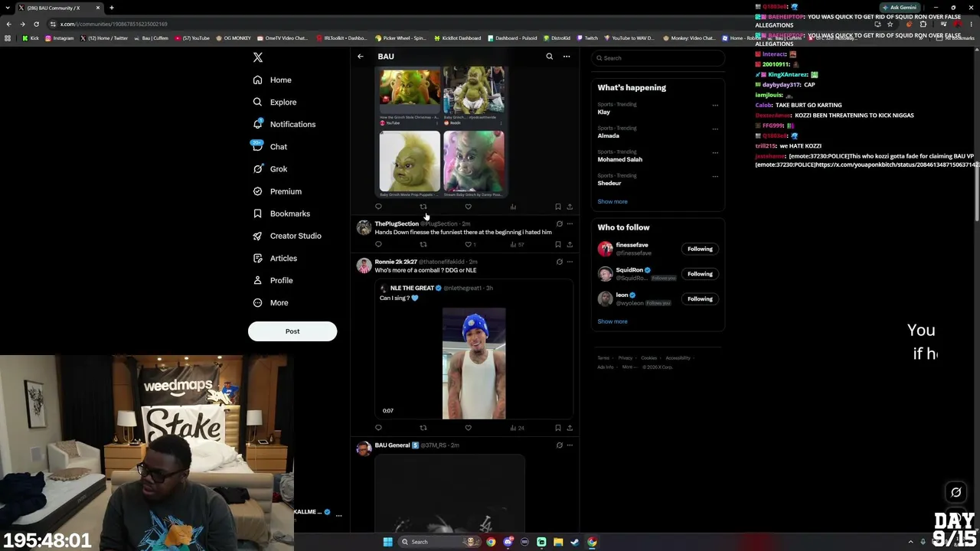Open BAU community header options menu
Image resolution: width=980 pixels, height=551 pixels.
(x=567, y=57)
